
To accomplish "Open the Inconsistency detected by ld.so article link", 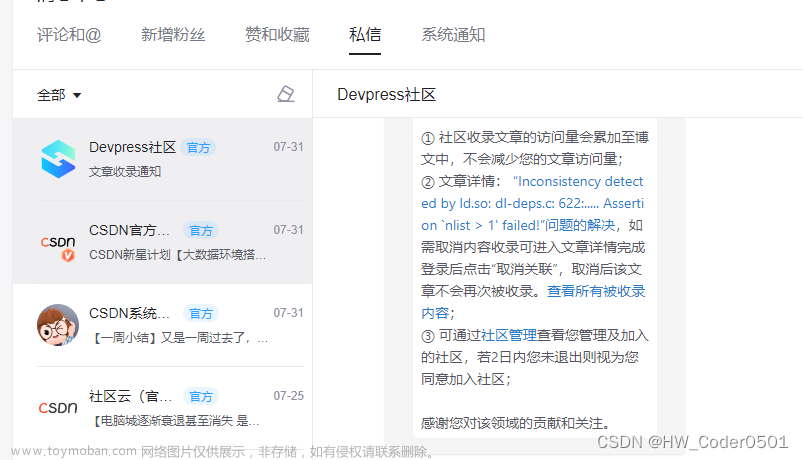I will coord(533,203).
